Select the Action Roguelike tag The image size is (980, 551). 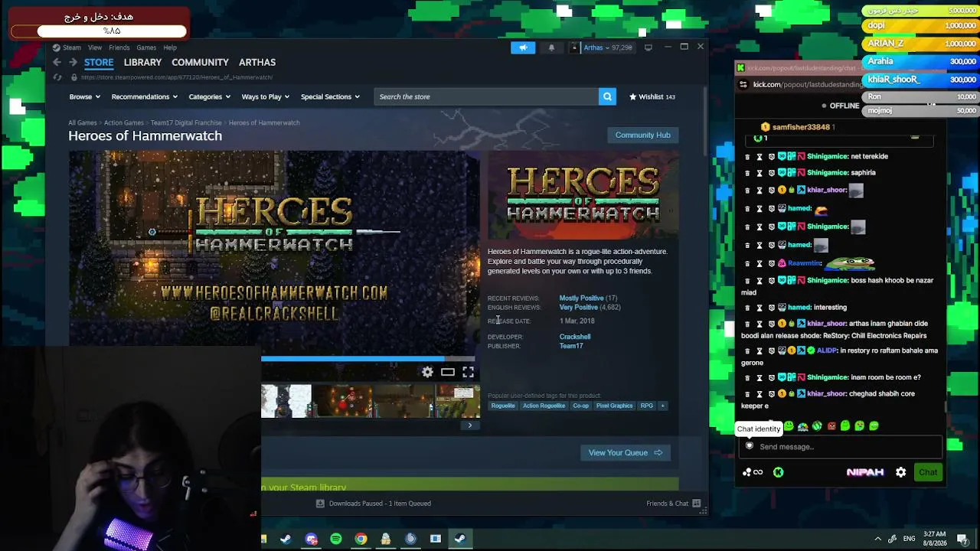(544, 406)
